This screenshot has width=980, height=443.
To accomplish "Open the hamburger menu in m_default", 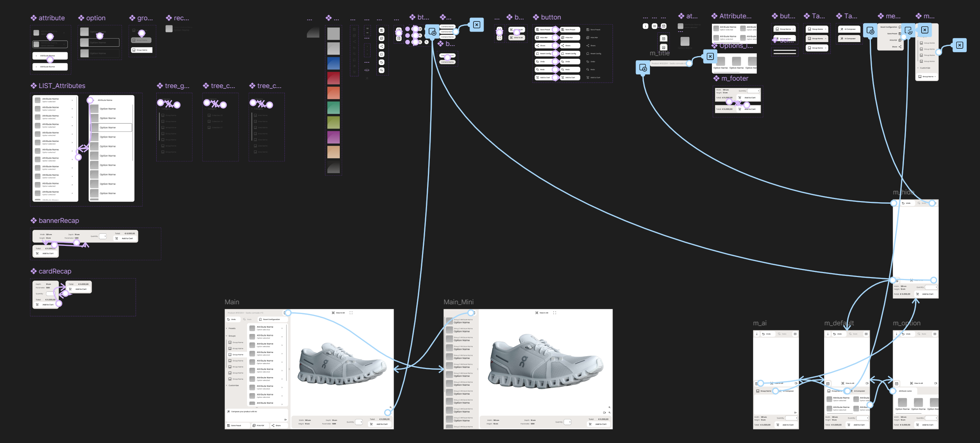I will [866, 334].
